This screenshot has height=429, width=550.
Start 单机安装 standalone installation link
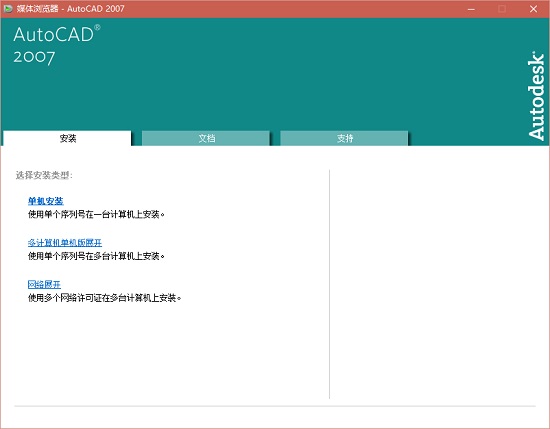[x=46, y=201]
